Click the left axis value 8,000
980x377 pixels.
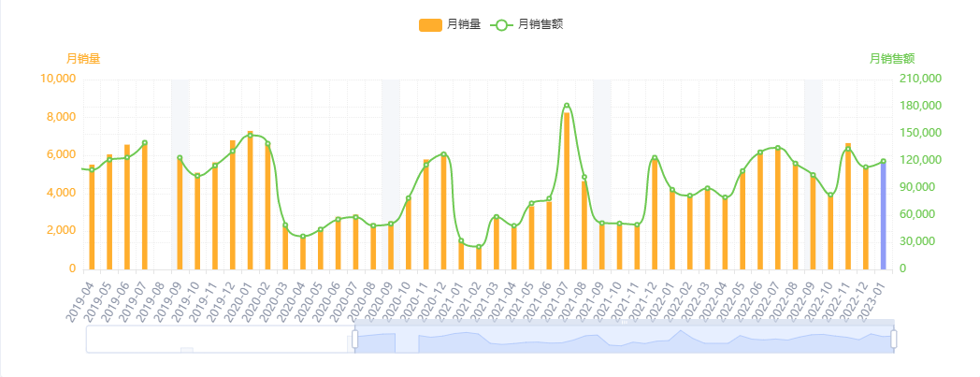(x=62, y=117)
